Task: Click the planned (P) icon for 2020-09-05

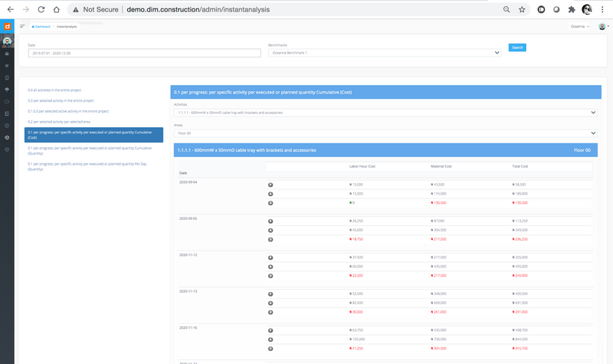Action: click(270, 221)
